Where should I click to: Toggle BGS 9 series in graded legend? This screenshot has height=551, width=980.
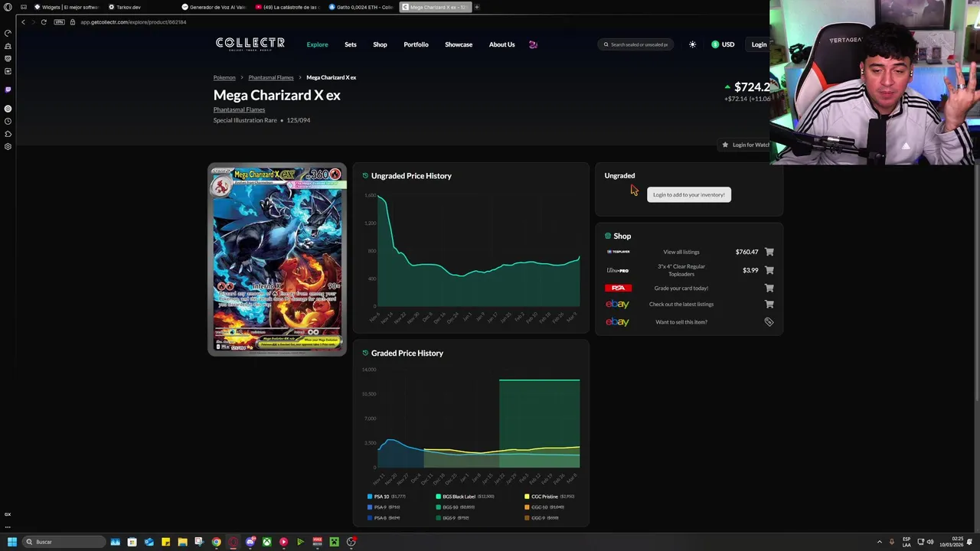tap(452, 518)
